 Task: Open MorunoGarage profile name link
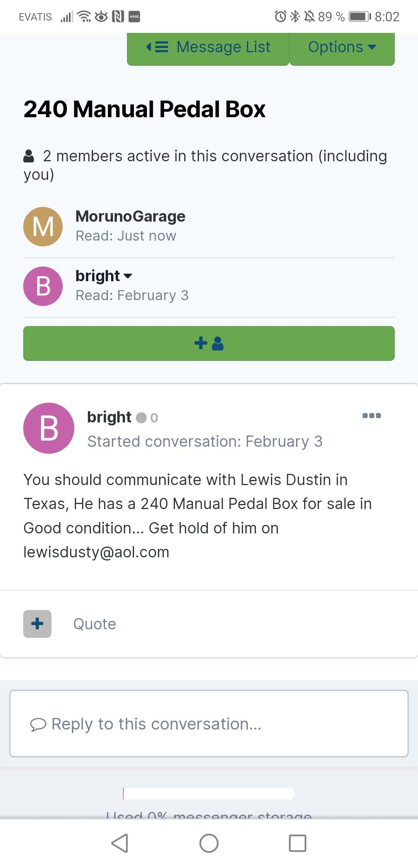tap(130, 216)
